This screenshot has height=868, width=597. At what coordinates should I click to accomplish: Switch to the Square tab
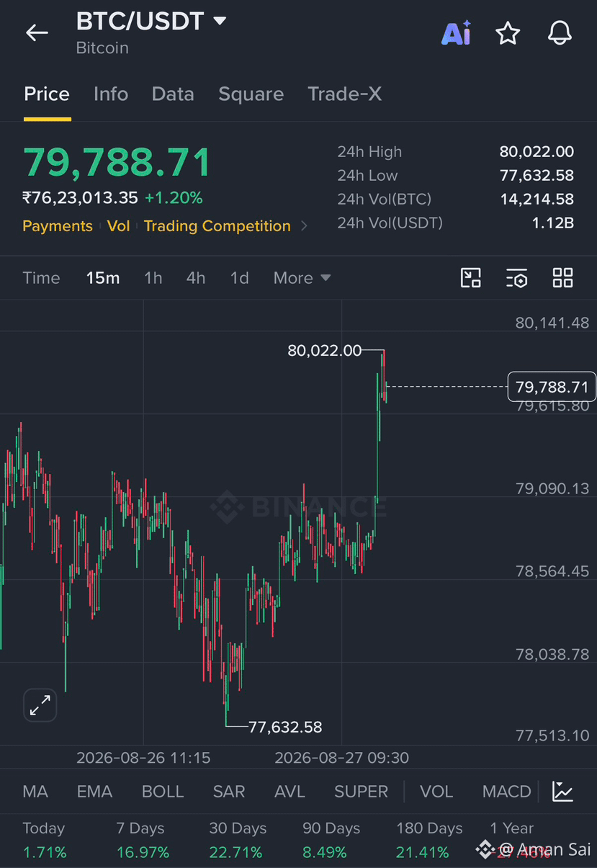pos(251,94)
